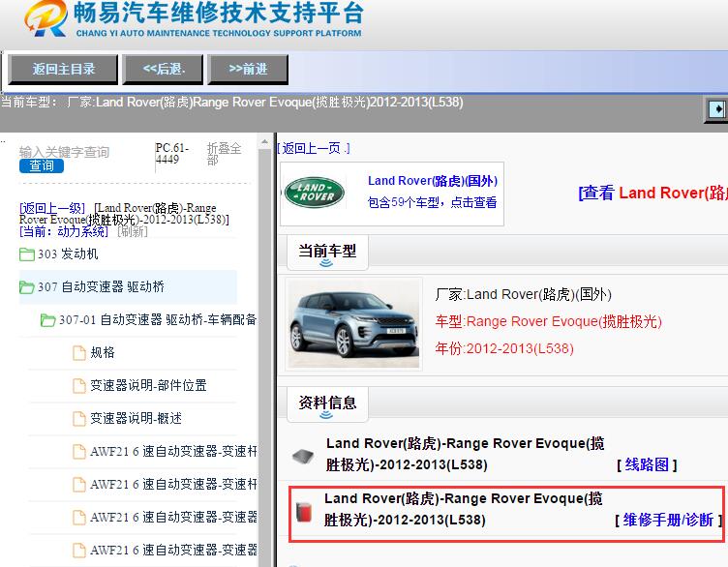Click the PC.61-4449 text
The width and height of the screenshot is (728, 567).
(x=171, y=154)
